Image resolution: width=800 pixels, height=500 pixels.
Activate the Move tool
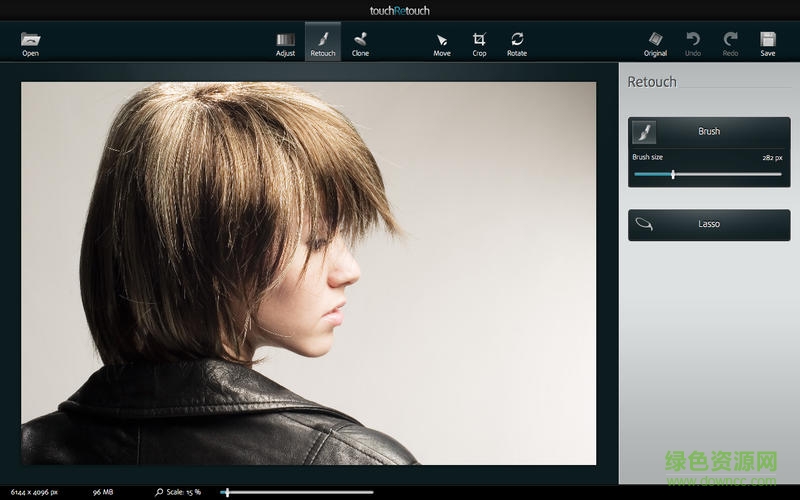(442, 42)
